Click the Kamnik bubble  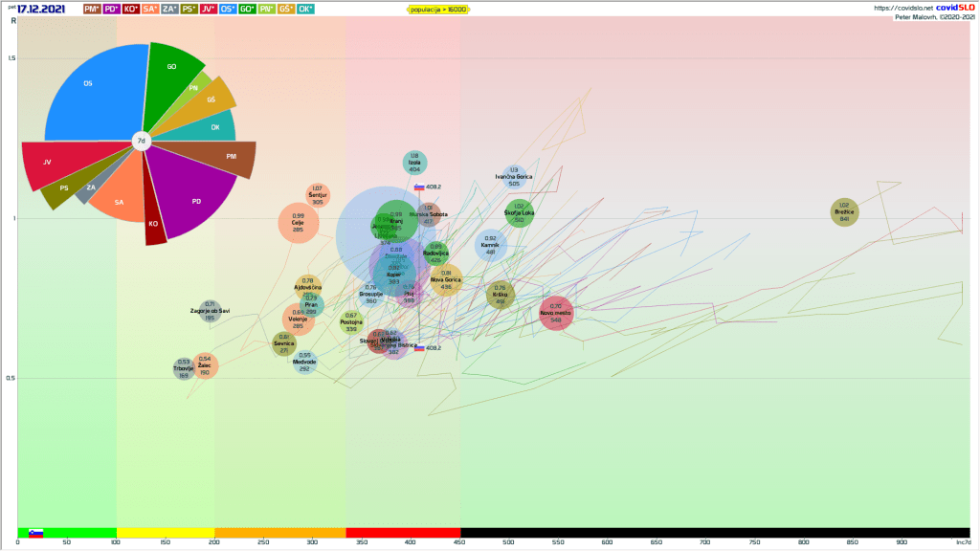click(x=491, y=245)
